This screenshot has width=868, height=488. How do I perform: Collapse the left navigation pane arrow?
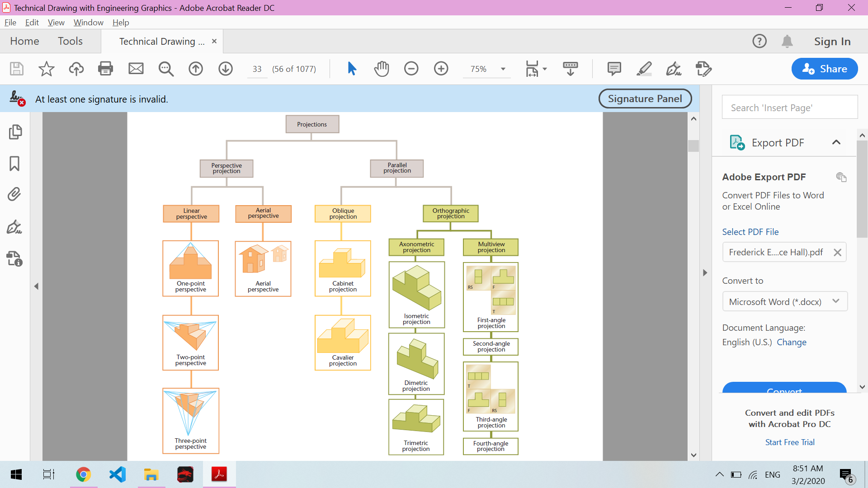click(x=36, y=286)
